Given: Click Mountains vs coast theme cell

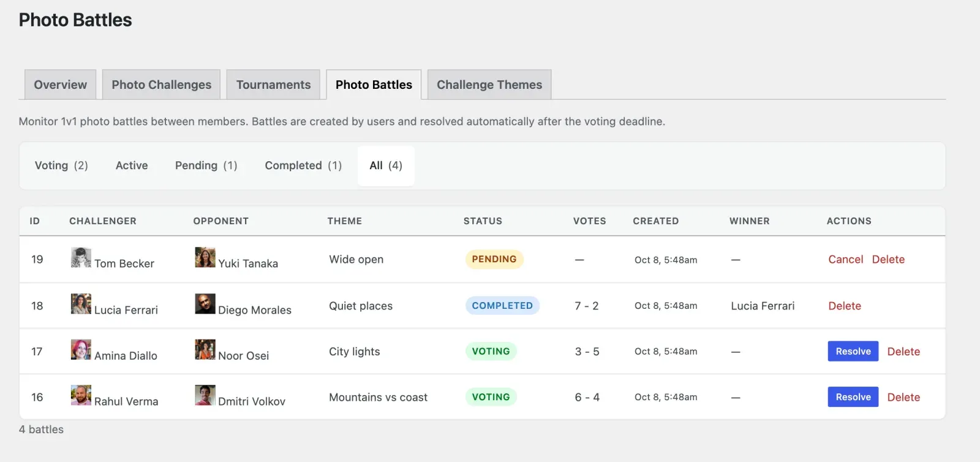Looking at the screenshot, I should pos(379,397).
